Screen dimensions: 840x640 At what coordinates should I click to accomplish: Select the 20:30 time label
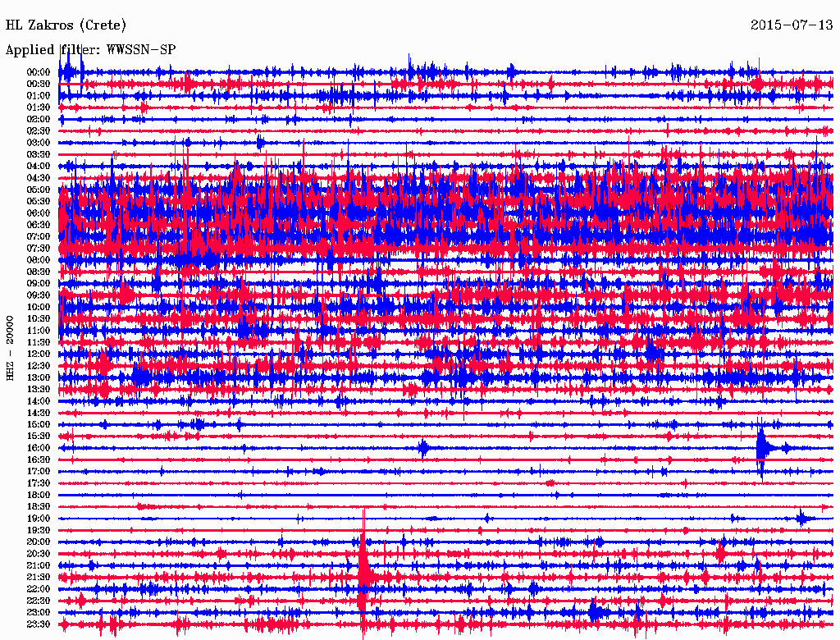[39, 554]
